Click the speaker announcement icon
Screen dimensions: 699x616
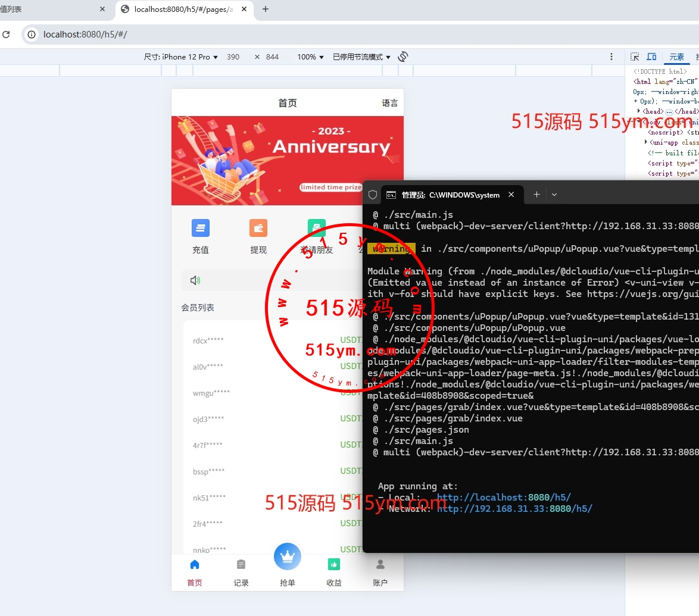point(195,280)
